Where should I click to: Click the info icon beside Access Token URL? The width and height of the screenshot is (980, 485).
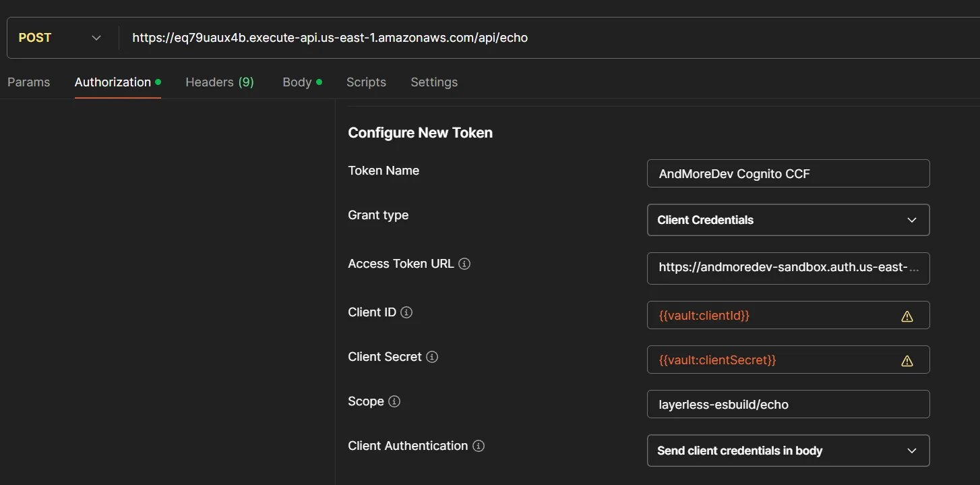464,264
